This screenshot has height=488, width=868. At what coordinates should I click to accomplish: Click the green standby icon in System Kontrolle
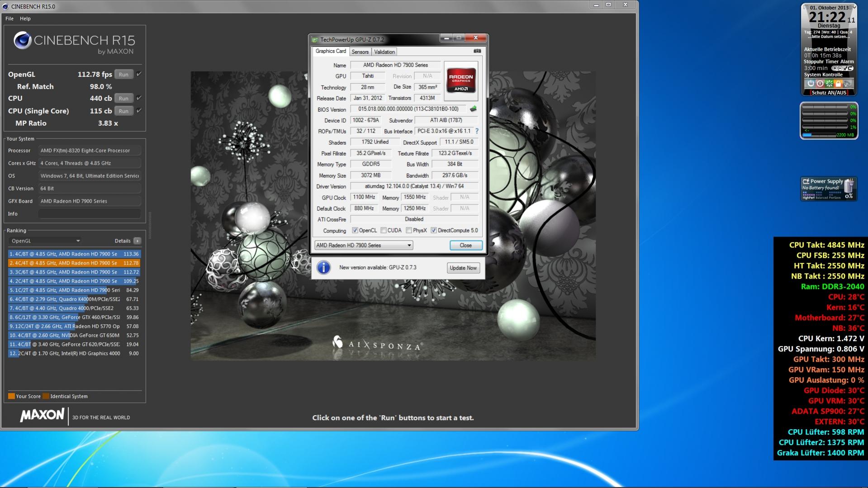tap(829, 84)
